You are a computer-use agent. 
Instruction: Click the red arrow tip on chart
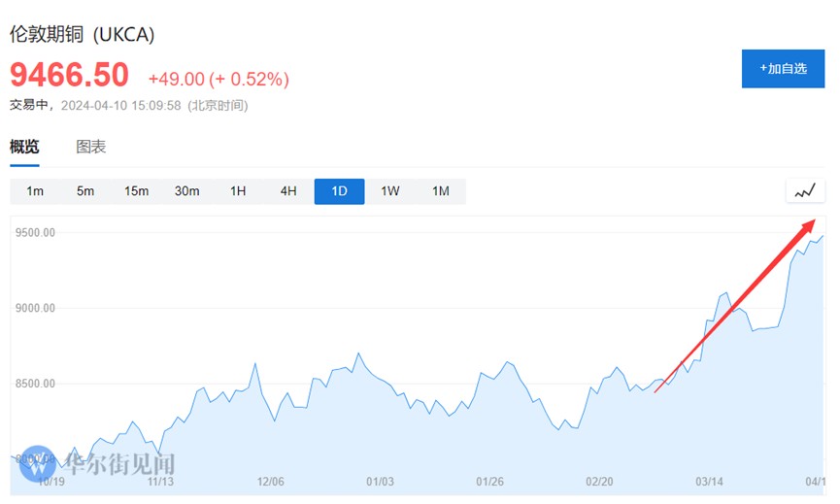pos(813,222)
